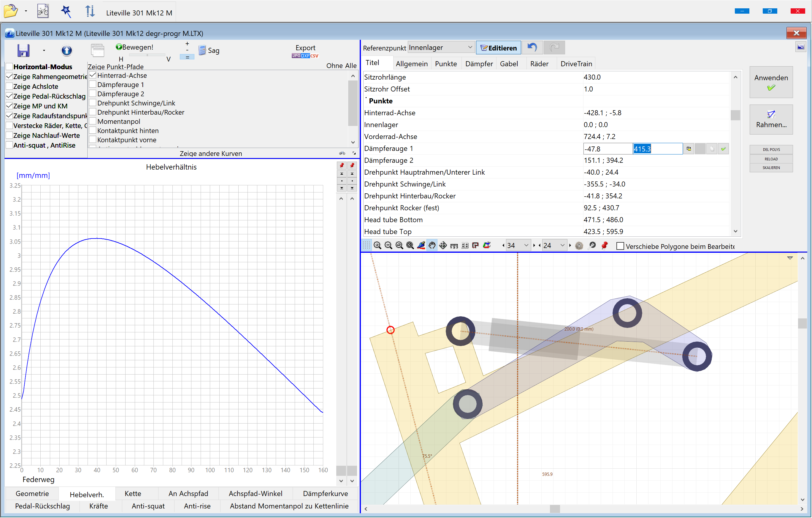Click the cassette sprocket icon
The image size is (812, 518).
[x=579, y=246]
